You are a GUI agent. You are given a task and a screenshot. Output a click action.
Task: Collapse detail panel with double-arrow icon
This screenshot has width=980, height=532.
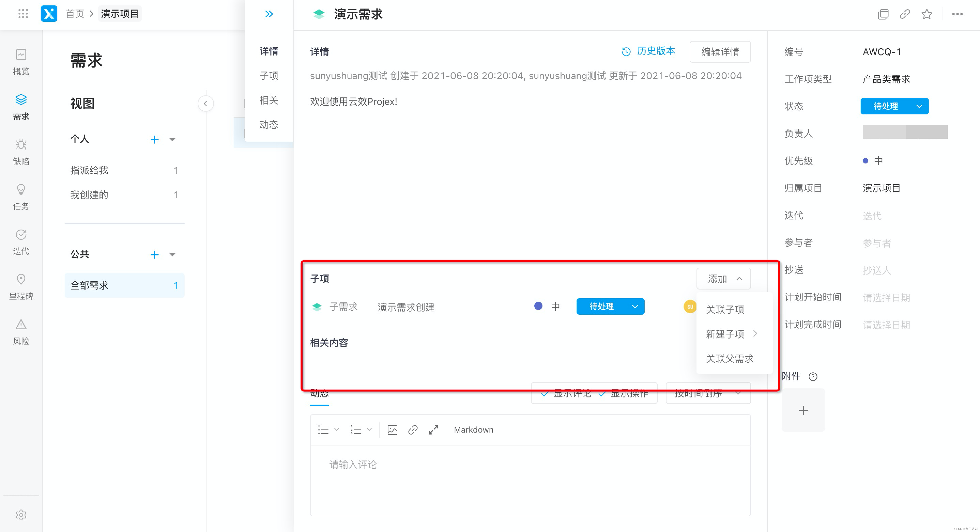269,14
